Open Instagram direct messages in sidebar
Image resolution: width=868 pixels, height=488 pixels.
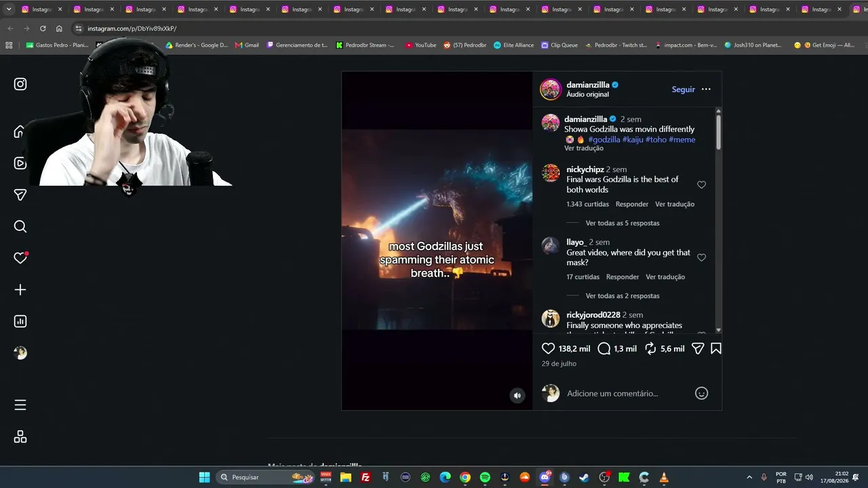tap(20, 195)
